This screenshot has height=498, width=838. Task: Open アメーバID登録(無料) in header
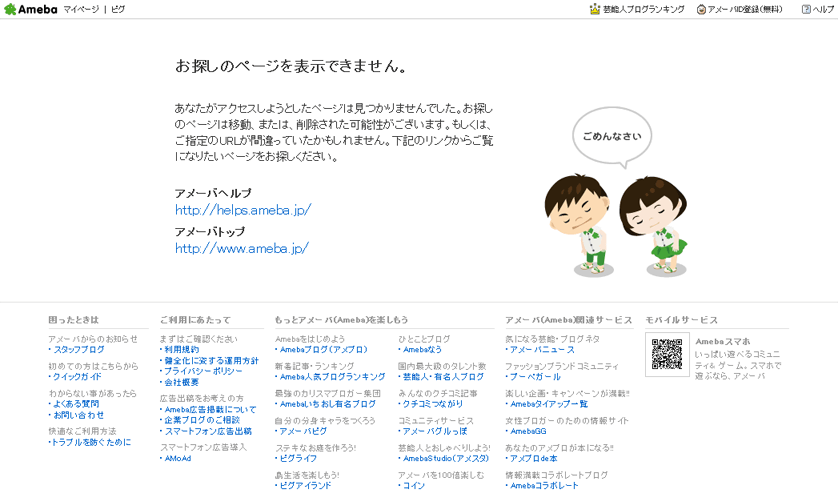[x=745, y=9]
